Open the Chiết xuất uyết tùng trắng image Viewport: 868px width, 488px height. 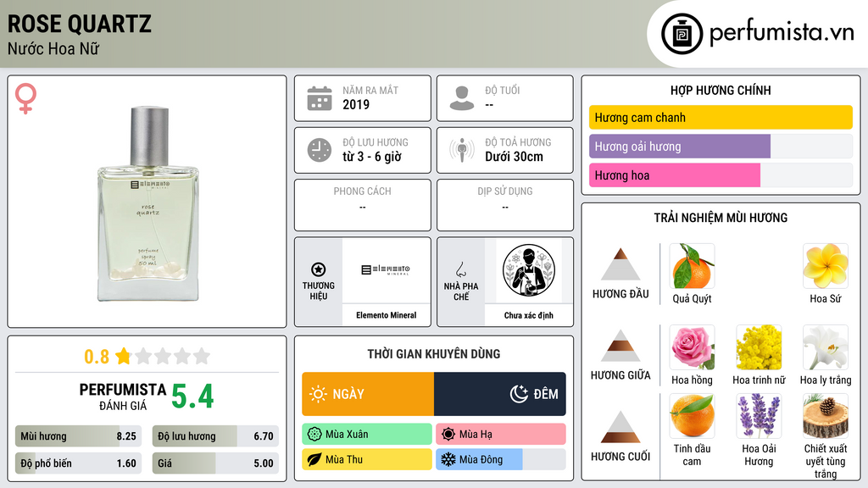click(x=826, y=416)
